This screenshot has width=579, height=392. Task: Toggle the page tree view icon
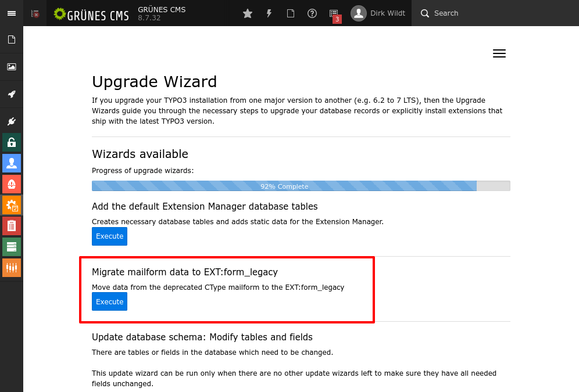click(x=35, y=13)
